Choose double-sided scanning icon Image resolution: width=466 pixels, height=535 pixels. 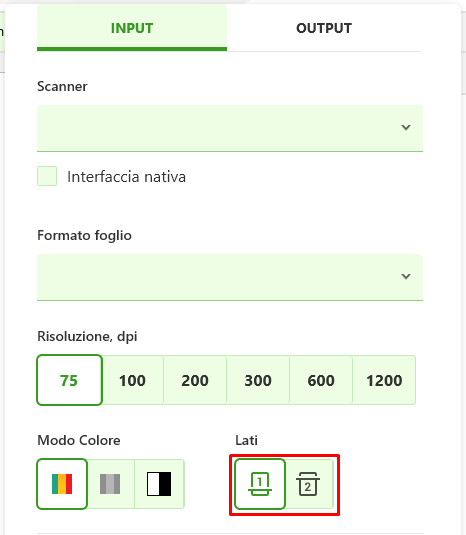(x=308, y=484)
